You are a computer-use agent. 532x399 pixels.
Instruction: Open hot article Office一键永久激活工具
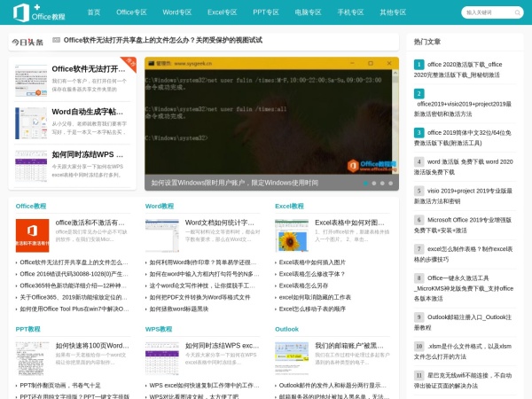click(464, 288)
